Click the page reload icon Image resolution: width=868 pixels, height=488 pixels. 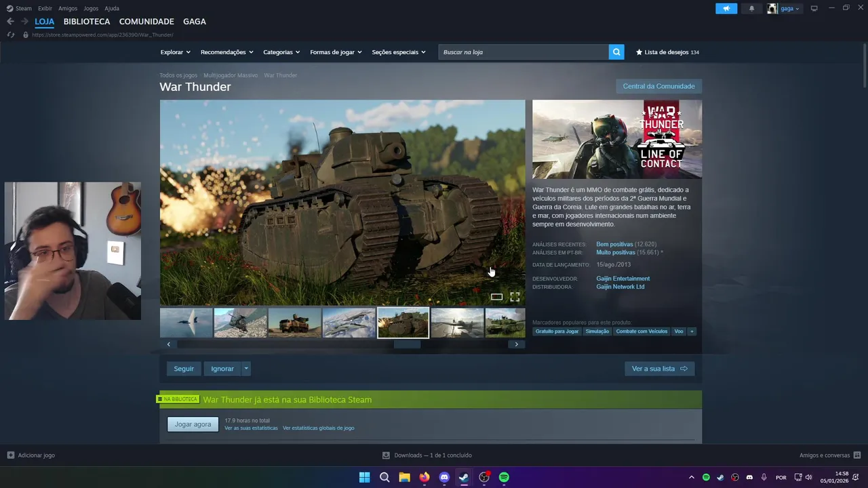(x=11, y=35)
